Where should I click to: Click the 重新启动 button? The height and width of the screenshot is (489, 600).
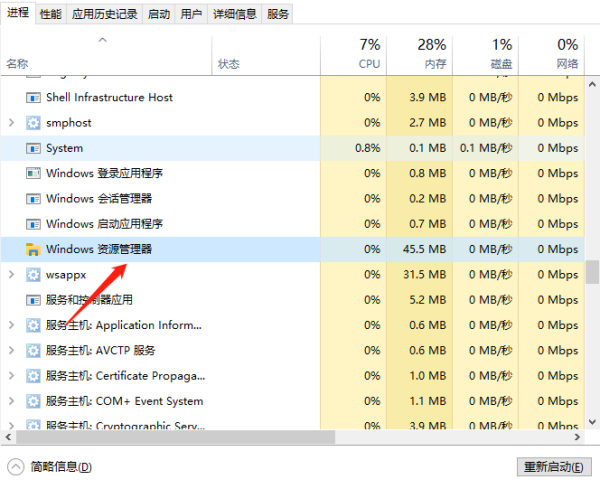tap(554, 467)
